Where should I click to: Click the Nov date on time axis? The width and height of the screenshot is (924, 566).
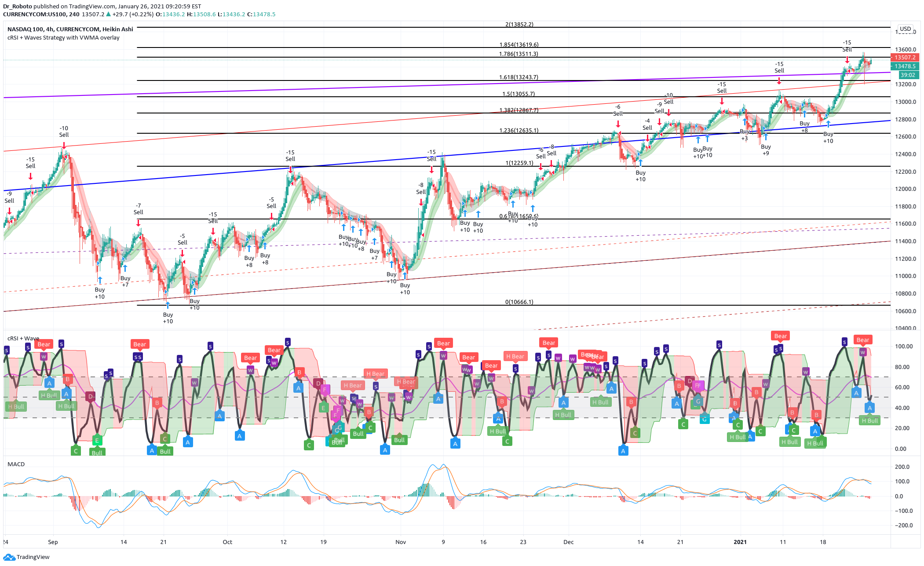[x=401, y=542]
